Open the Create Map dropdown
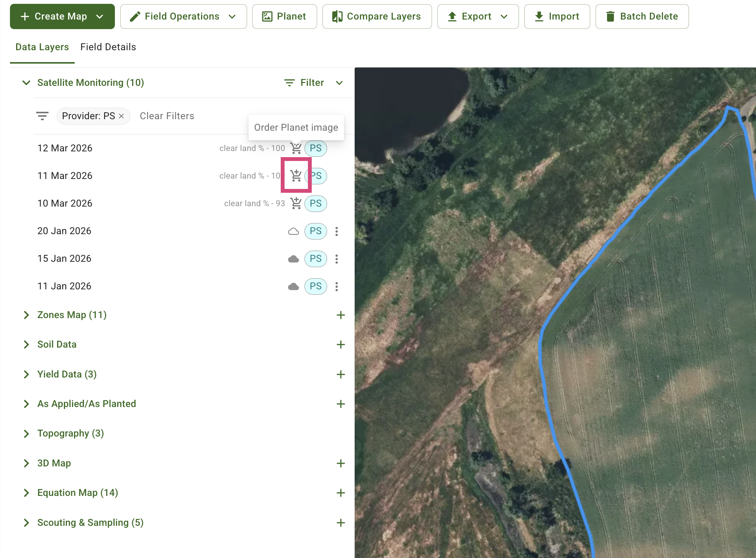This screenshot has width=756, height=558. [62, 16]
